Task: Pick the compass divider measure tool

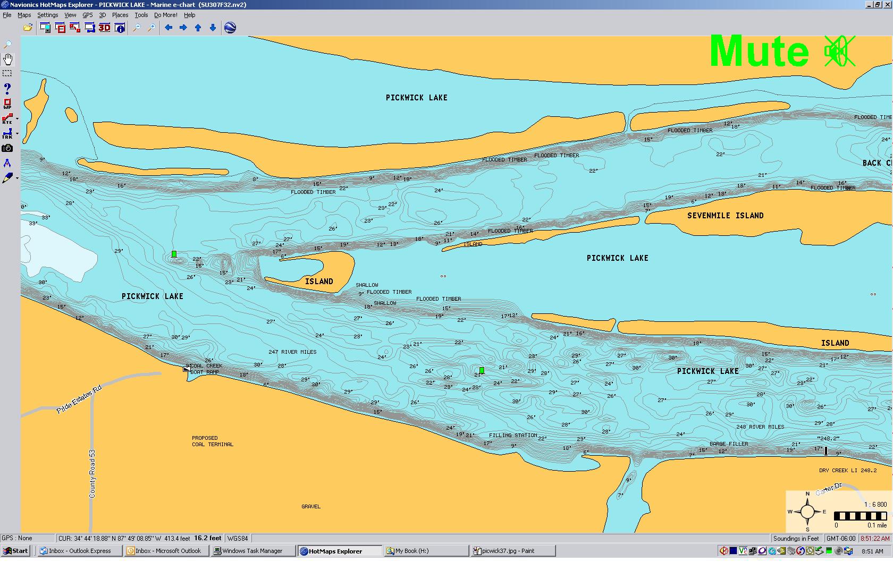Action: click(x=7, y=164)
